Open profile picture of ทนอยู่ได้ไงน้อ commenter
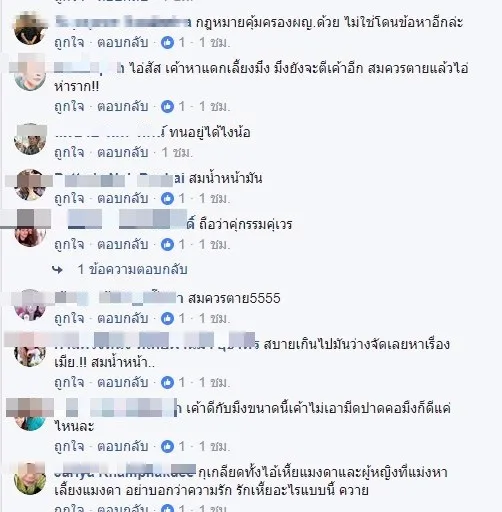This screenshot has width=502, height=512. pyautogui.click(x=30, y=139)
